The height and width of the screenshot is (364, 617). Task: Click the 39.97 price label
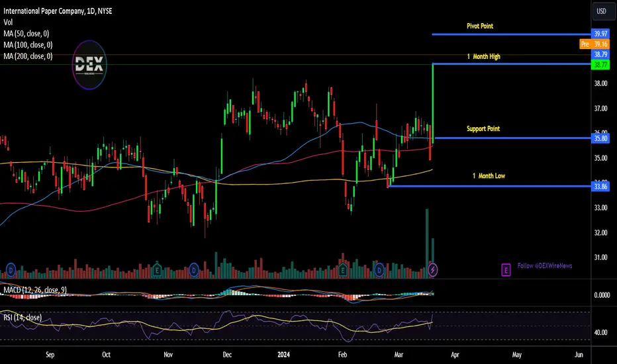600,34
